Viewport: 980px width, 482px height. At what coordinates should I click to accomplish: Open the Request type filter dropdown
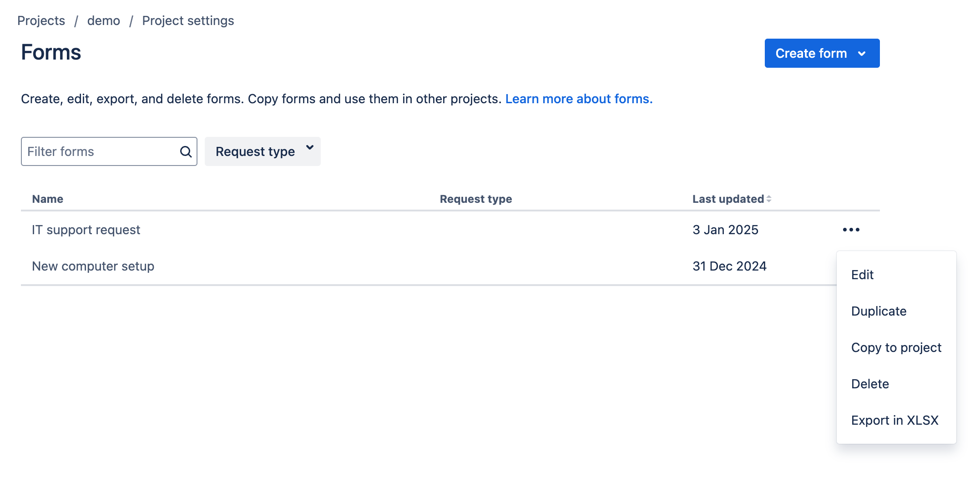click(x=263, y=151)
